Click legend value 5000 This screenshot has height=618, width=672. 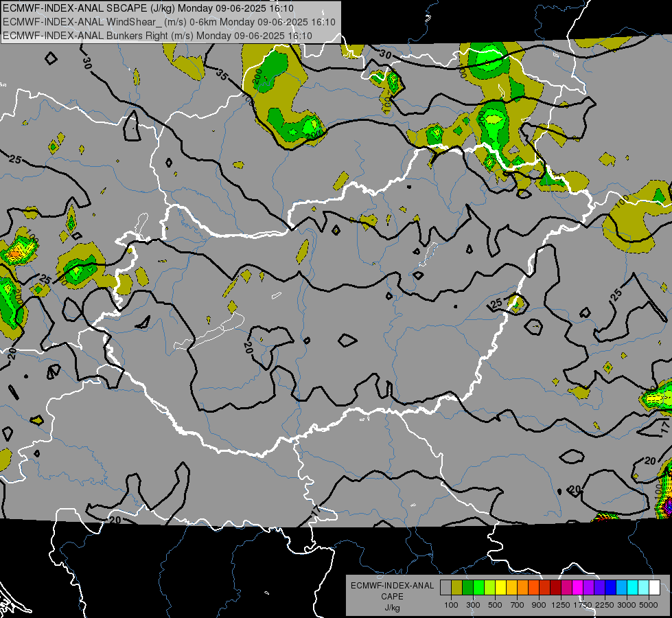coord(649,605)
